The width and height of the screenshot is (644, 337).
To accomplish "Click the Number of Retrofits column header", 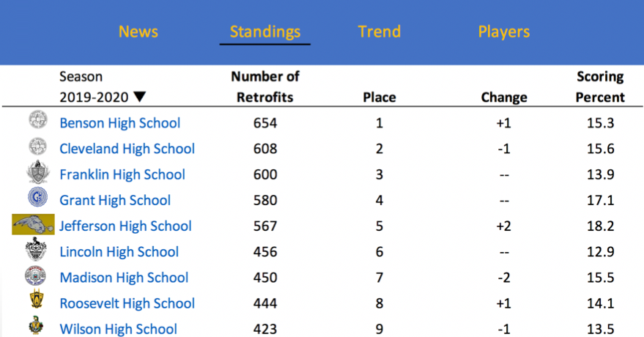I will [265, 86].
